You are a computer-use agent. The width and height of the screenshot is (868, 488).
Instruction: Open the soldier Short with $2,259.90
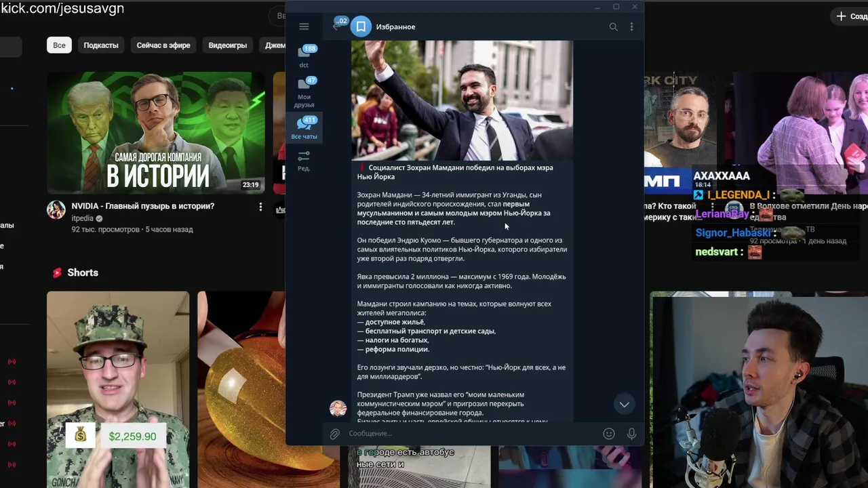(x=118, y=389)
